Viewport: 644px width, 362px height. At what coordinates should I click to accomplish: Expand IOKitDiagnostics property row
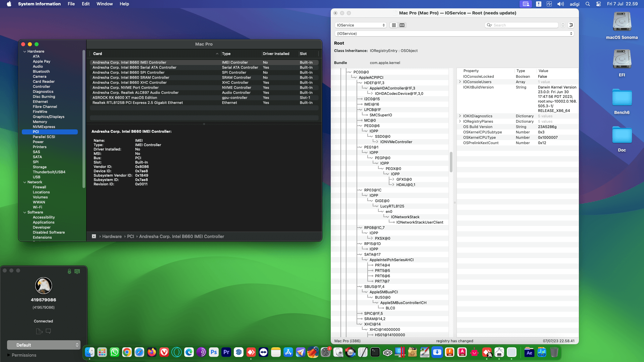pos(460,116)
